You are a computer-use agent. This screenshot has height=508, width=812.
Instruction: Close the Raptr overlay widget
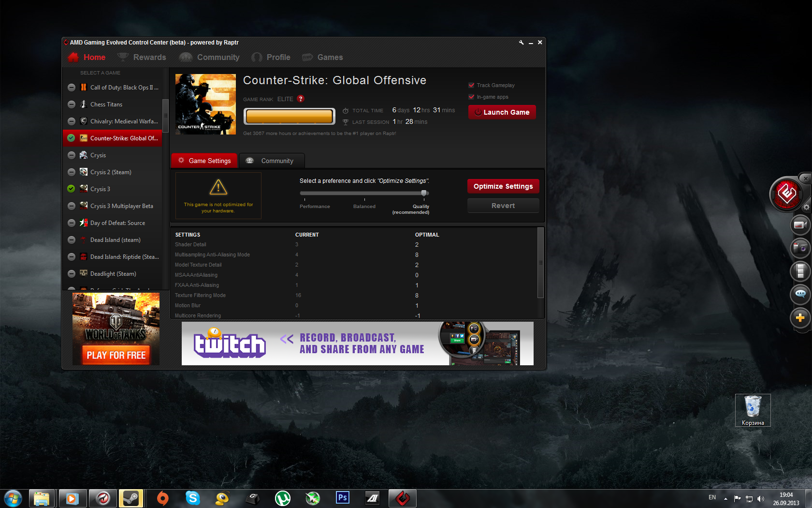pos(805,179)
